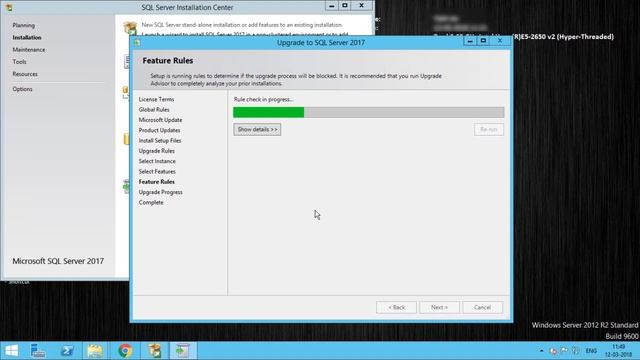
Task: Close SQL Server Installation Center window
Action: pos(362,6)
